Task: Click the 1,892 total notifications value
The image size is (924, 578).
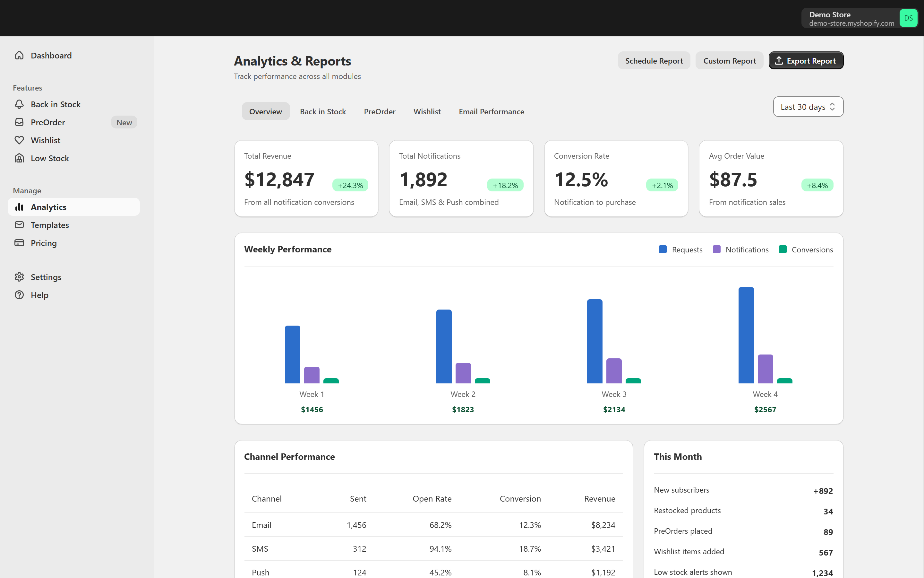Action: [423, 180]
